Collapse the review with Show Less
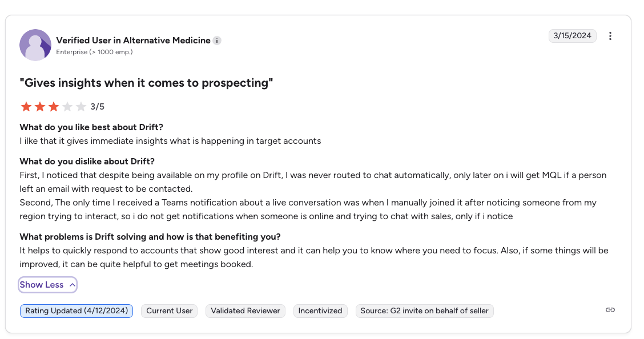This screenshot has height=339, width=644. point(47,284)
